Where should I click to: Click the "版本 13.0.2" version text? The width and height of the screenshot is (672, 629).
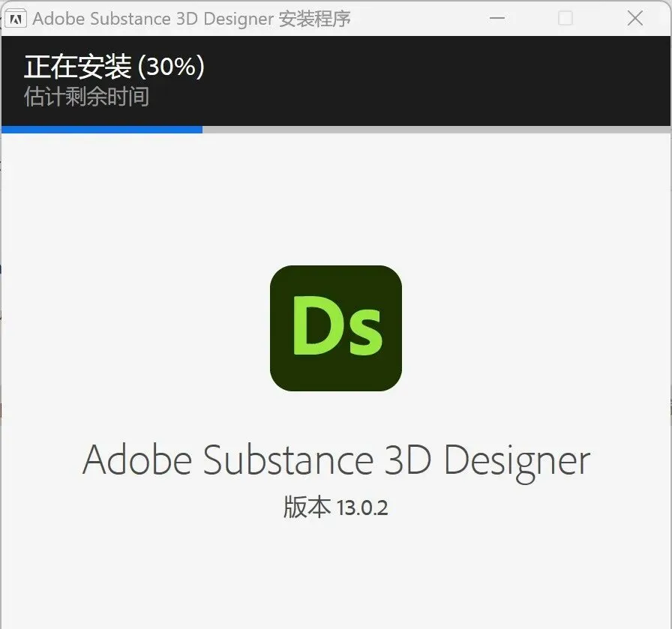tap(335, 508)
